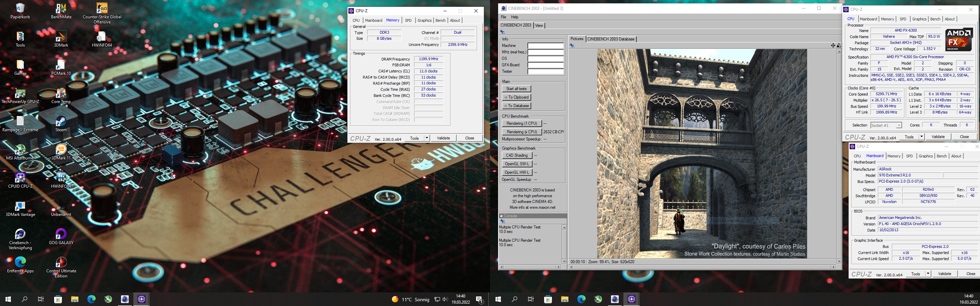980x306 pixels.
Task: Launch the 3DMark desktop shortcut
Action: [61, 39]
